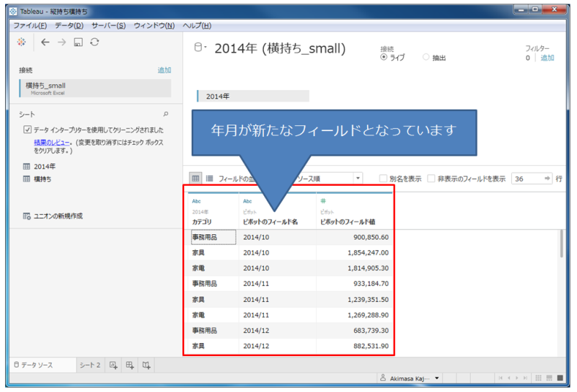577x392 pixels.
Task: Enable the 別名を表示 checkbox
Action: (x=383, y=179)
